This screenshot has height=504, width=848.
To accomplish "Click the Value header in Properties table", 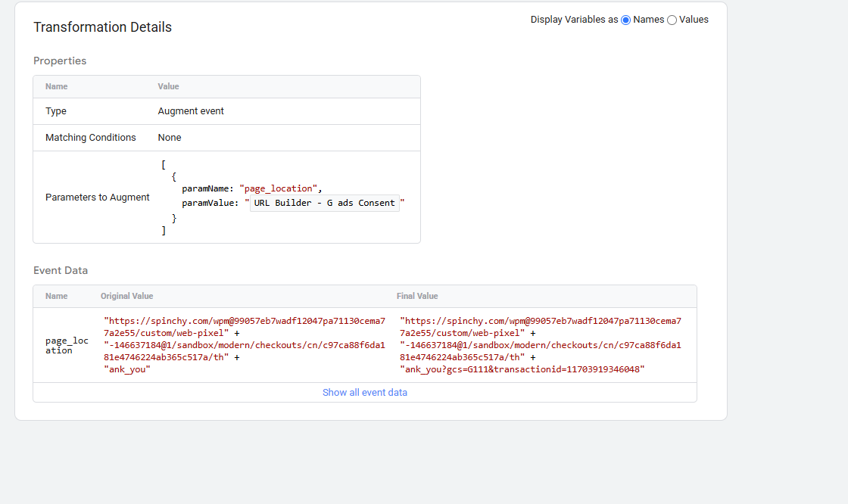I will click(x=168, y=86).
